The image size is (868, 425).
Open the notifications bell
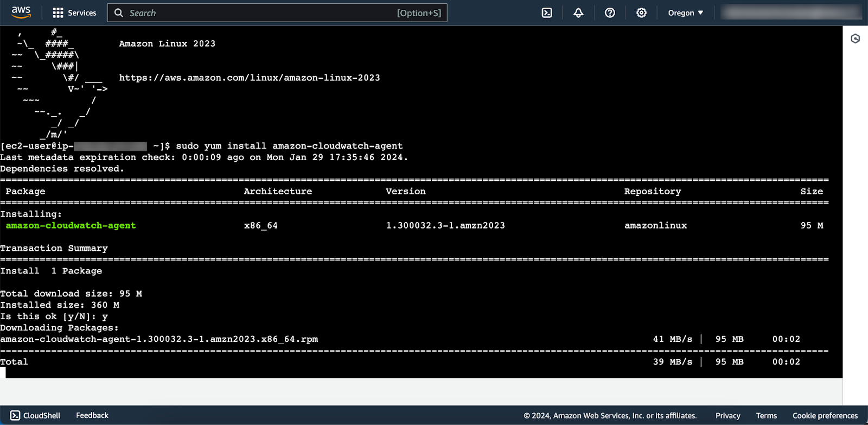(578, 12)
